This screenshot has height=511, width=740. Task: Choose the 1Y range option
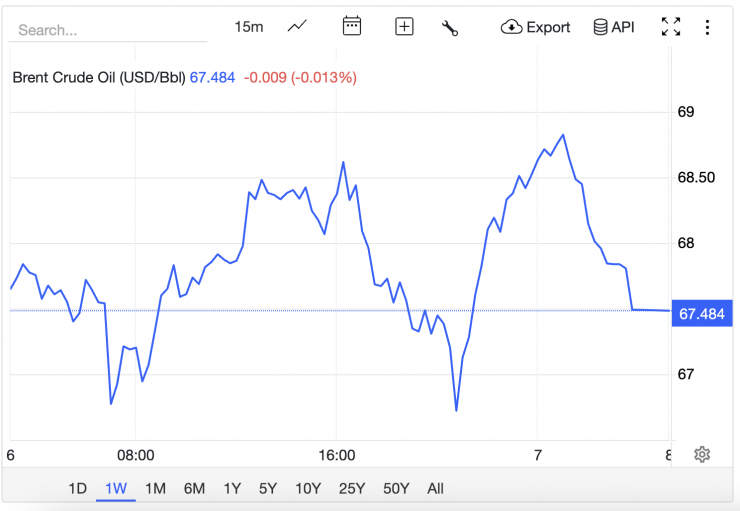tap(232, 489)
